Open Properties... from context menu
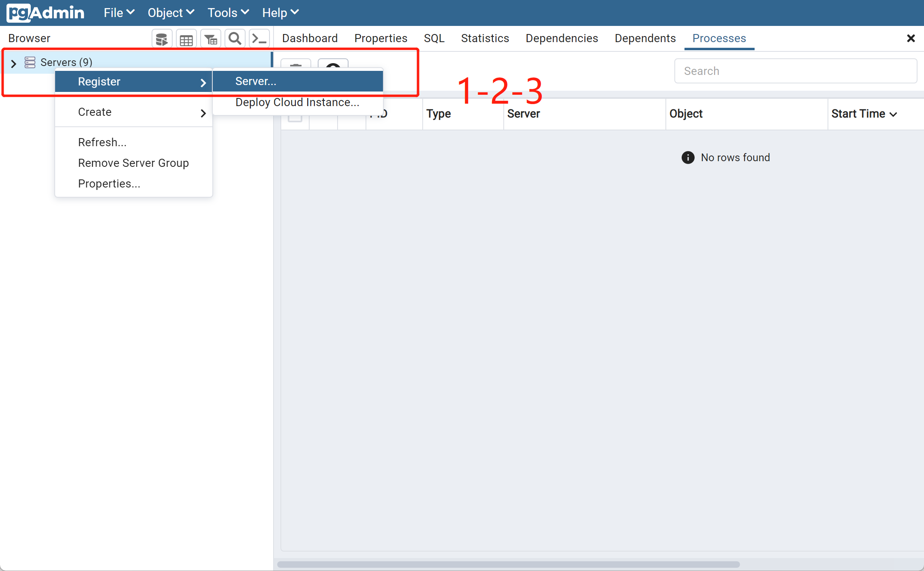Image resolution: width=924 pixels, height=571 pixels. 109,184
